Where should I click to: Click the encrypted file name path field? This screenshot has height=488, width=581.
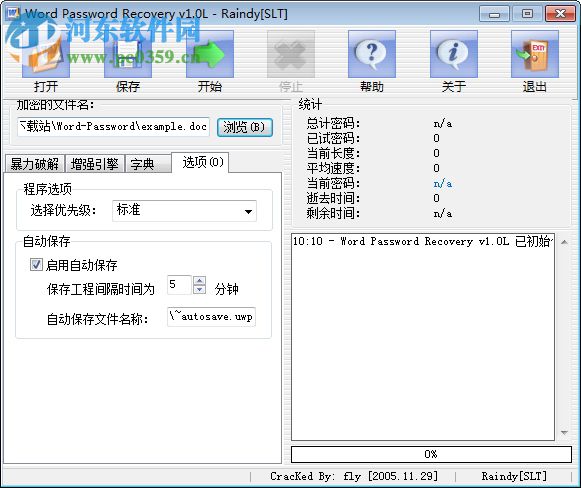pos(113,127)
